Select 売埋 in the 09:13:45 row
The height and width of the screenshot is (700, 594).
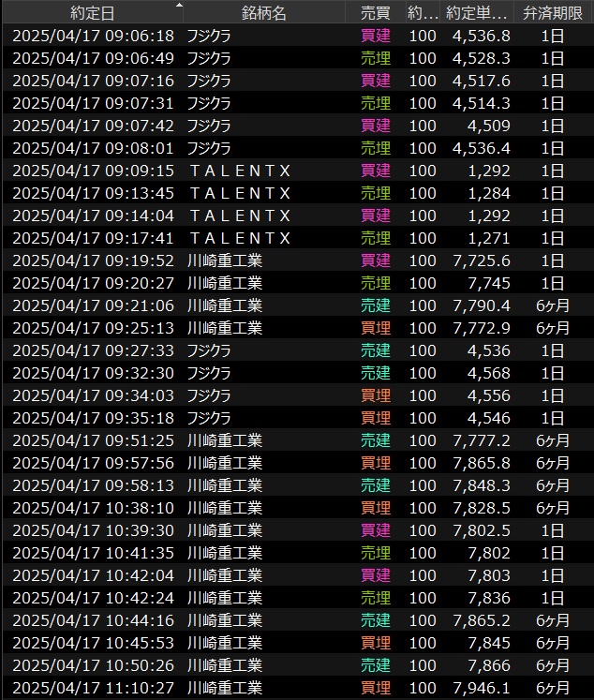pyautogui.click(x=376, y=193)
